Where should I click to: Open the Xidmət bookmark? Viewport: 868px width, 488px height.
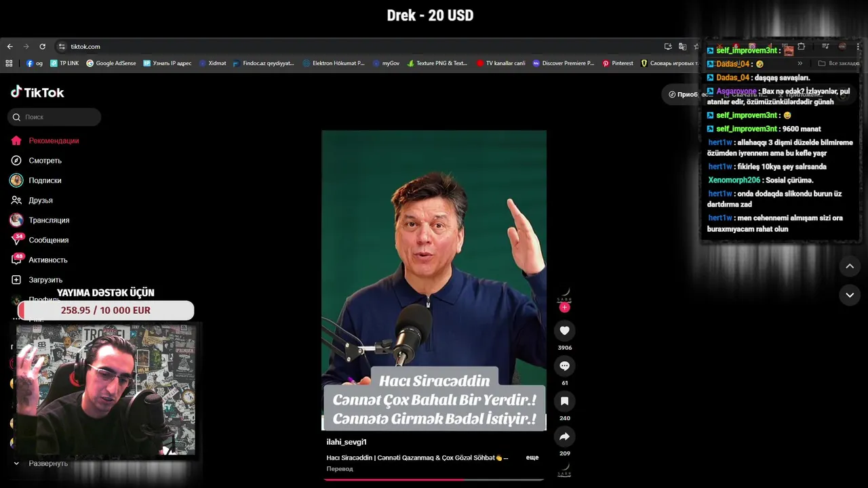[x=212, y=63]
